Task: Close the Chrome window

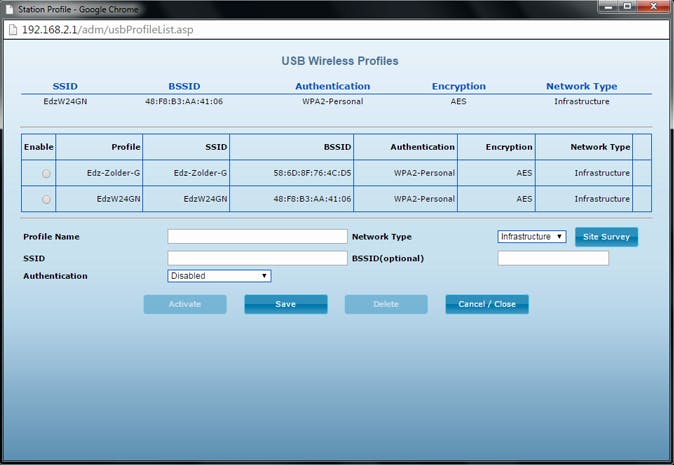Action: (x=653, y=6)
